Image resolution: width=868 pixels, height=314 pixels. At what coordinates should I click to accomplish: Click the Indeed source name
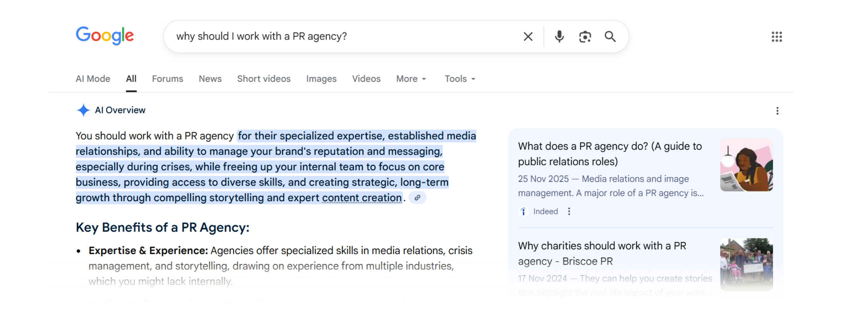[x=546, y=211]
